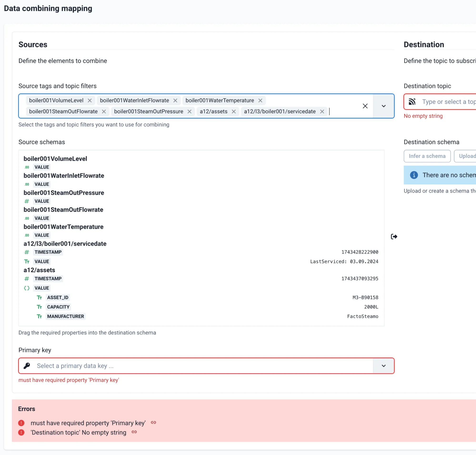Click the M3-B90158 asset ID value
The width and height of the screenshot is (476, 455).
[365, 298]
